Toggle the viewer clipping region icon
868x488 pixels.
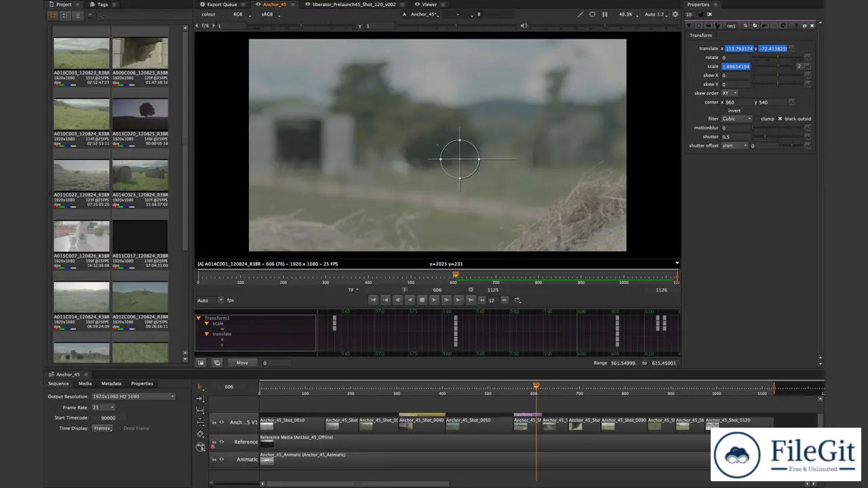coord(592,14)
